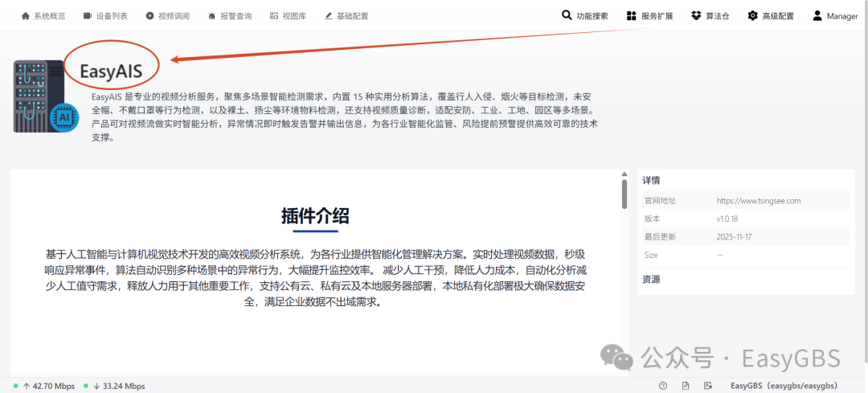
Task: Click the 官网地址 label
Action: [x=660, y=201]
